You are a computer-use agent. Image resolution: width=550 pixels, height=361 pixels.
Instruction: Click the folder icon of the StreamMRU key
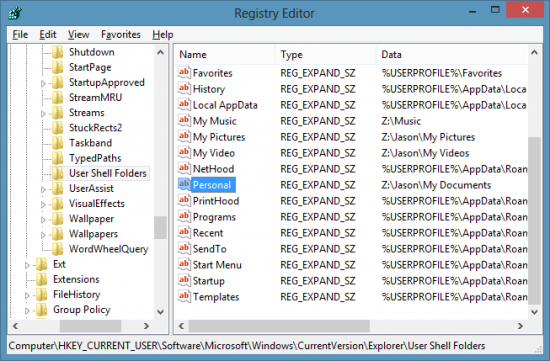tap(58, 98)
